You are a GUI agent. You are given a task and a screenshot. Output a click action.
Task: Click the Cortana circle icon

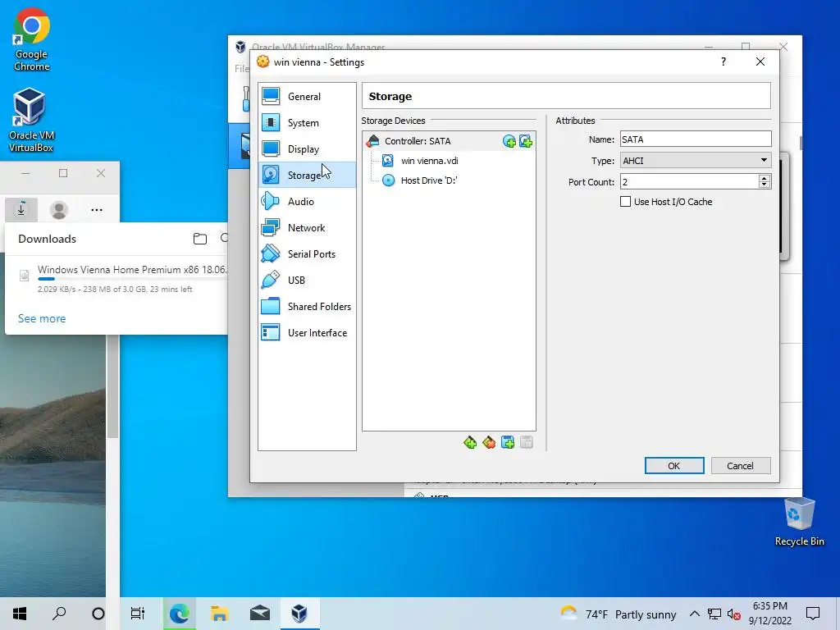click(x=98, y=614)
